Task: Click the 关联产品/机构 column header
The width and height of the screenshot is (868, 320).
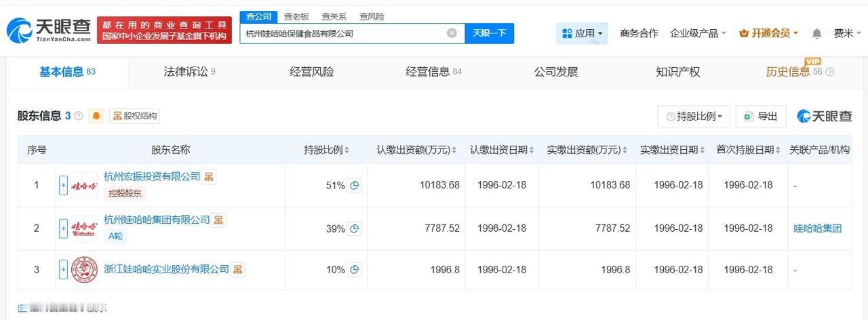Action: pyautogui.click(x=819, y=150)
